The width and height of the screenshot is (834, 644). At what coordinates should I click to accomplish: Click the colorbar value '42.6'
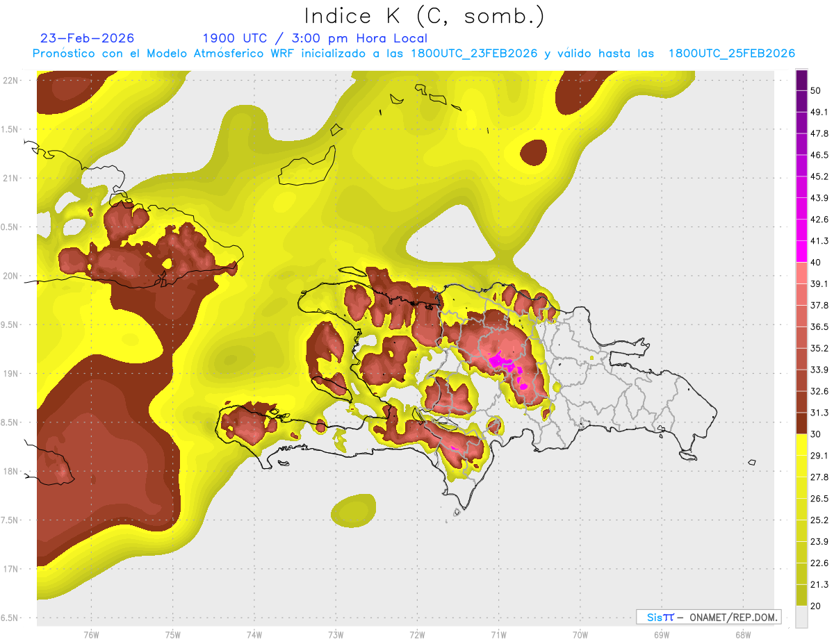[819, 220]
